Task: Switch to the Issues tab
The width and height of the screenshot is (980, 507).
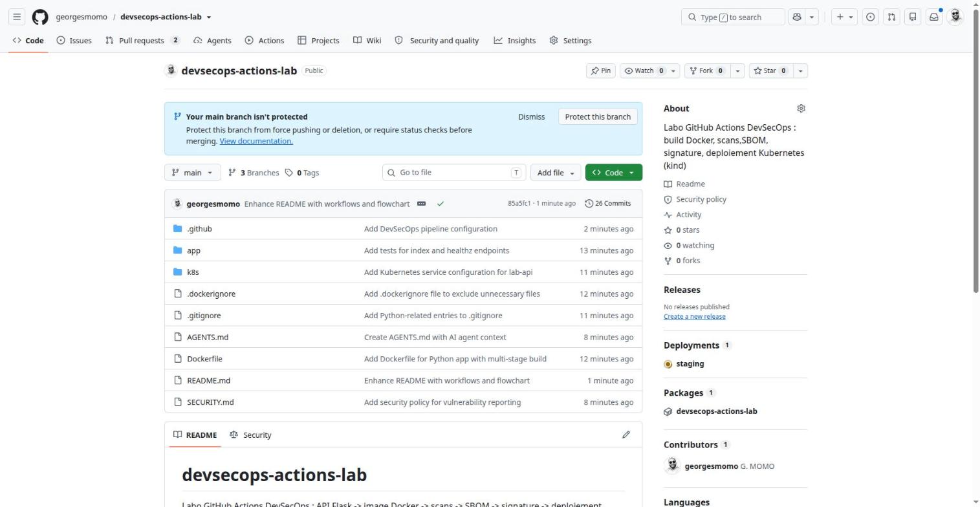Action: (74, 40)
